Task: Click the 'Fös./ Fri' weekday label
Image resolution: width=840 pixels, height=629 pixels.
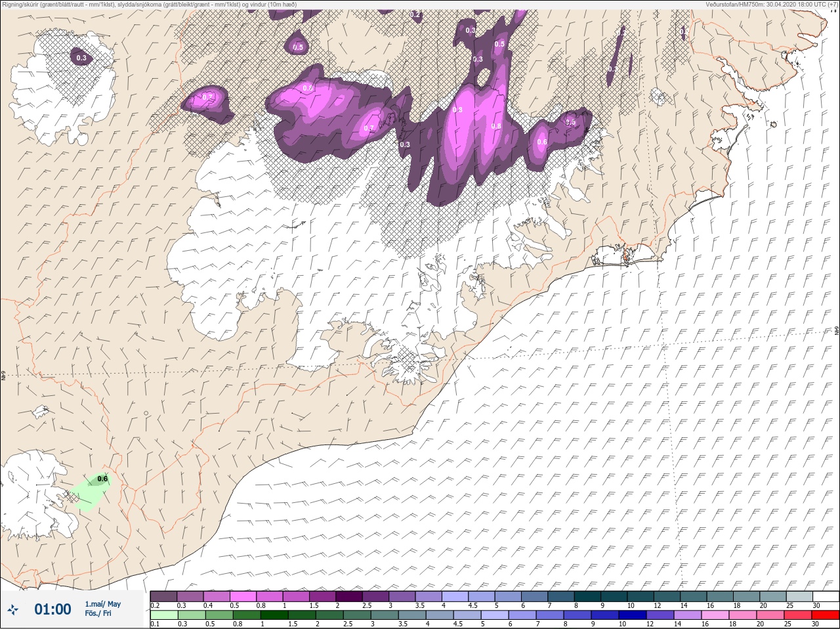Action: (x=98, y=613)
